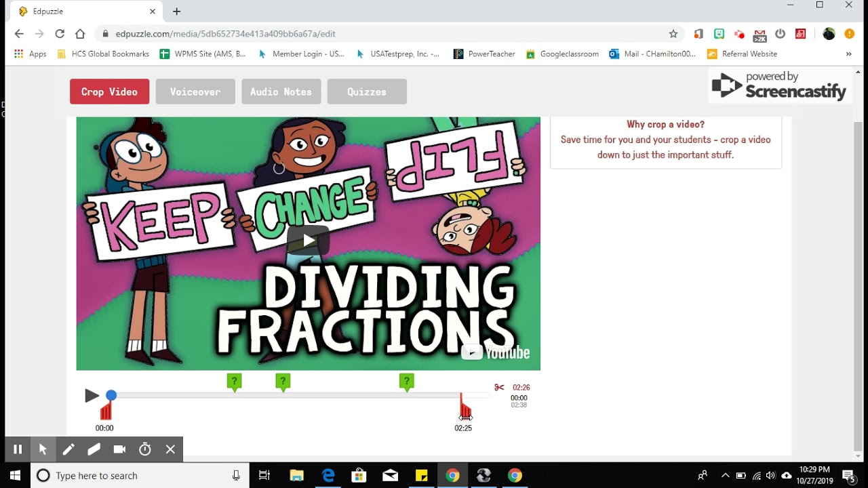Select the first green question marker
The image size is (868, 488).
[x=234, y=382]
